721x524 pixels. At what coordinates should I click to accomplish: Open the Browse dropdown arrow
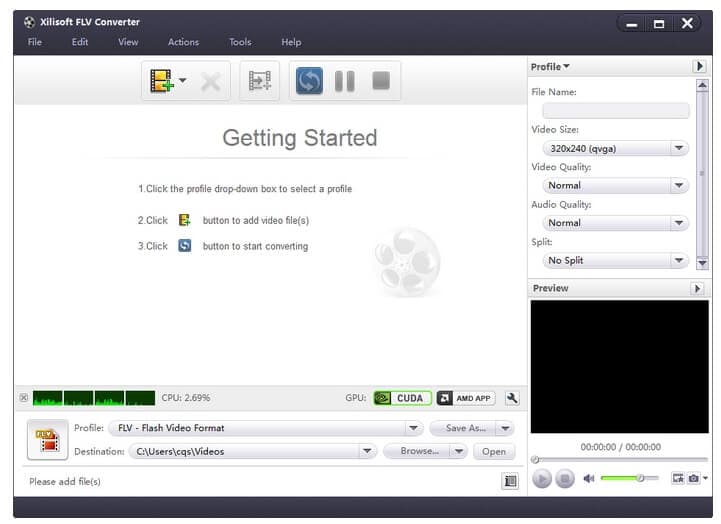pos(459,451)
